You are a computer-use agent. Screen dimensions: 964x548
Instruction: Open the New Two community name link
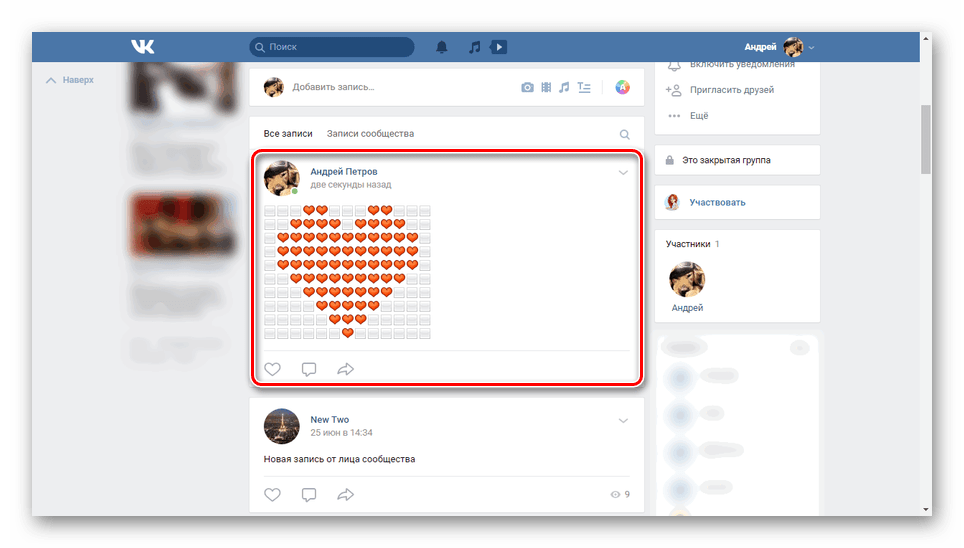tap(330, 419)
